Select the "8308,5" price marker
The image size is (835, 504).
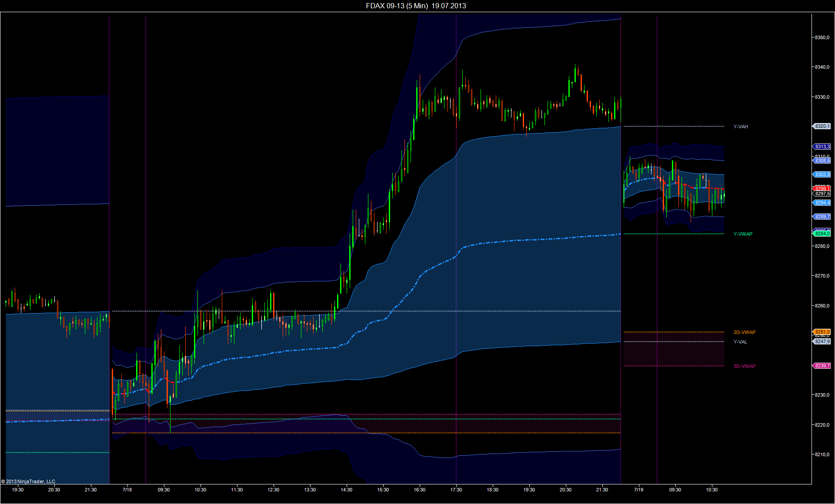[x=822, y=160]
